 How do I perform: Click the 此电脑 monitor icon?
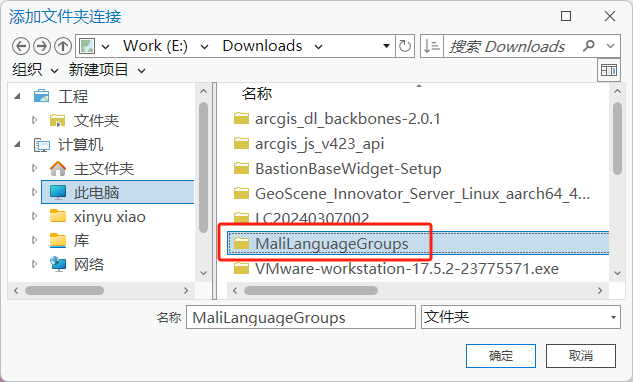pyautogui.click(x=58, y=193)
